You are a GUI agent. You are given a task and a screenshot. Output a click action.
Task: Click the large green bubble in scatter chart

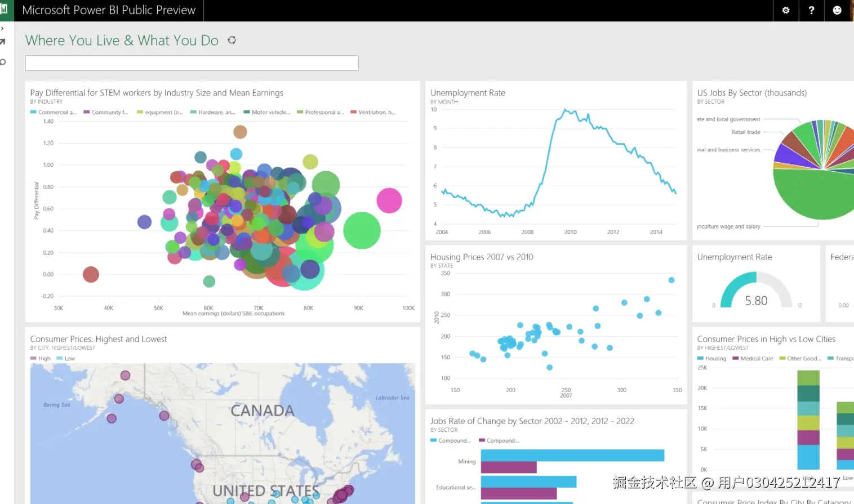362,230
